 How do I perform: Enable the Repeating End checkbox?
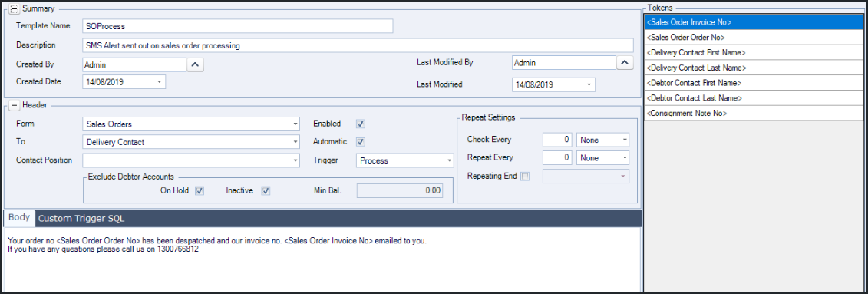[526, 176]
